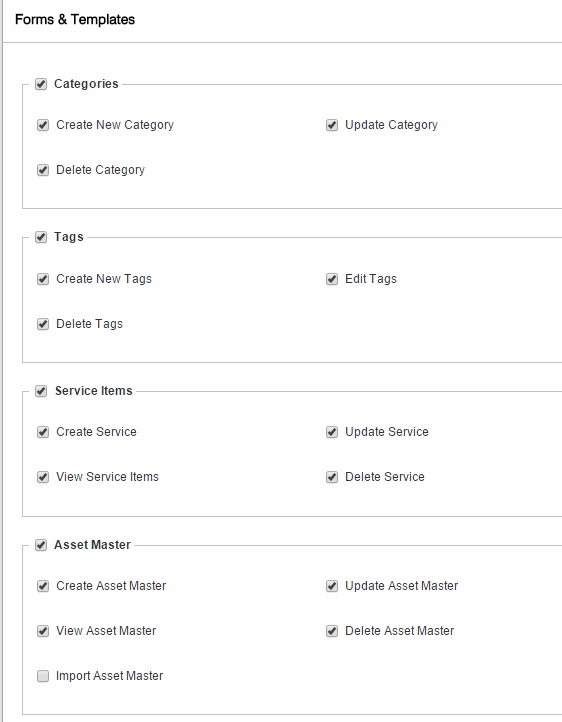Toggle the Create Service checkbox
The image size is (562, 722).
pyautogui.click(x=43, y=432)
